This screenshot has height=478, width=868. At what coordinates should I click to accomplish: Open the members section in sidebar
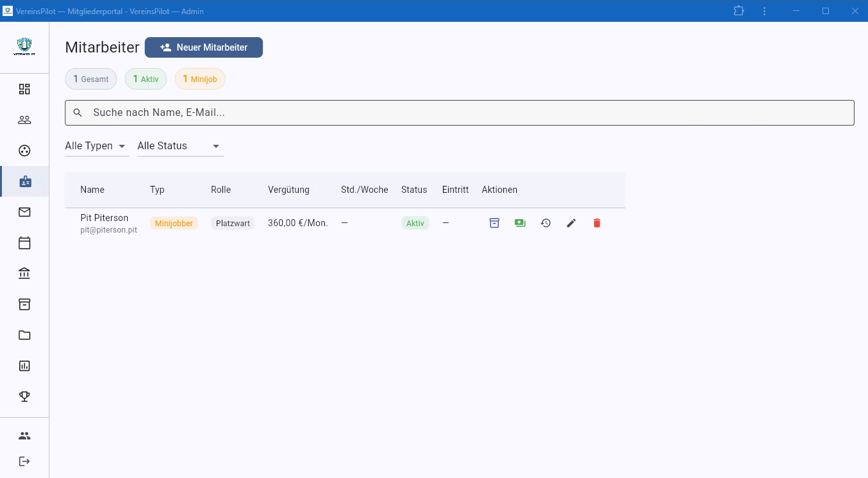click(24, 120)
